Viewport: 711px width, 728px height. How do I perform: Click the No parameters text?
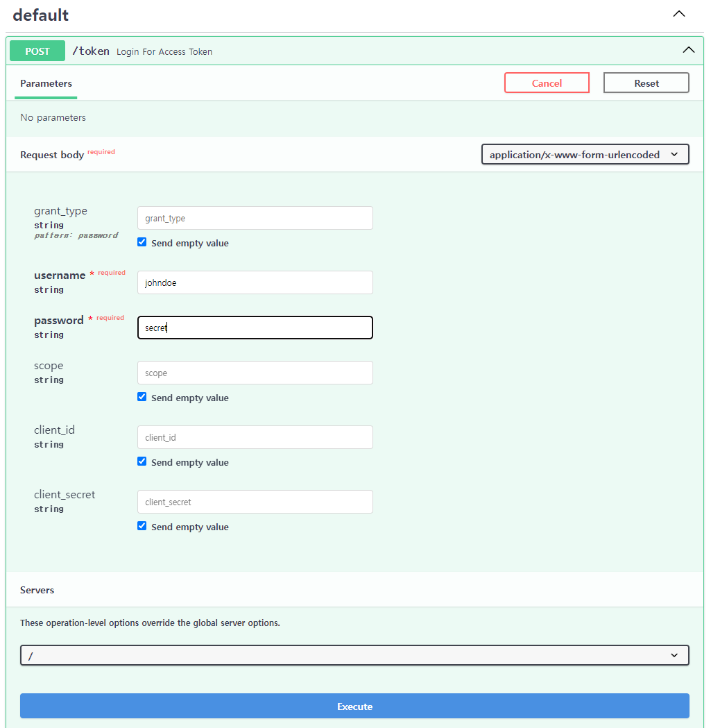click(53, 117)
